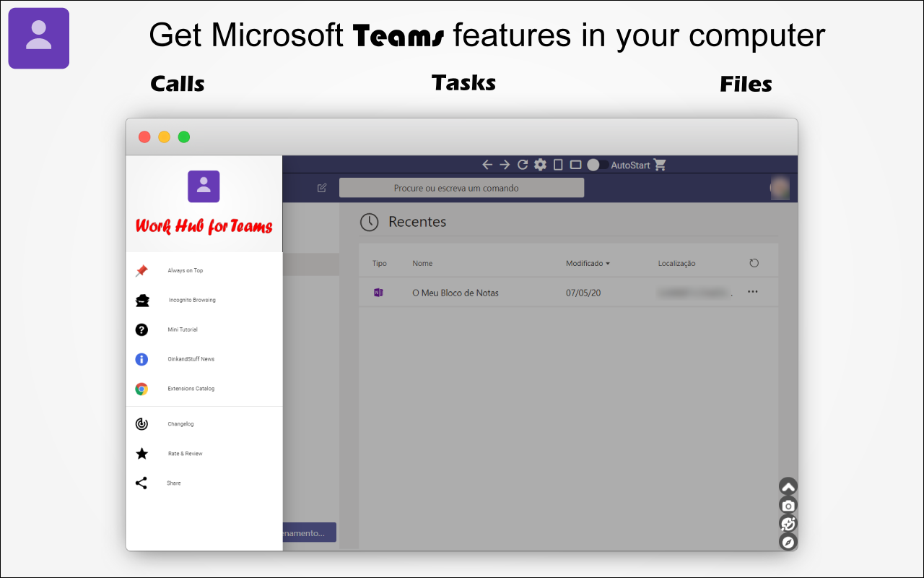Screen dimensions: 924x578
Task: Open the Extensions Catalog Chrome icon
Action: 141,388
